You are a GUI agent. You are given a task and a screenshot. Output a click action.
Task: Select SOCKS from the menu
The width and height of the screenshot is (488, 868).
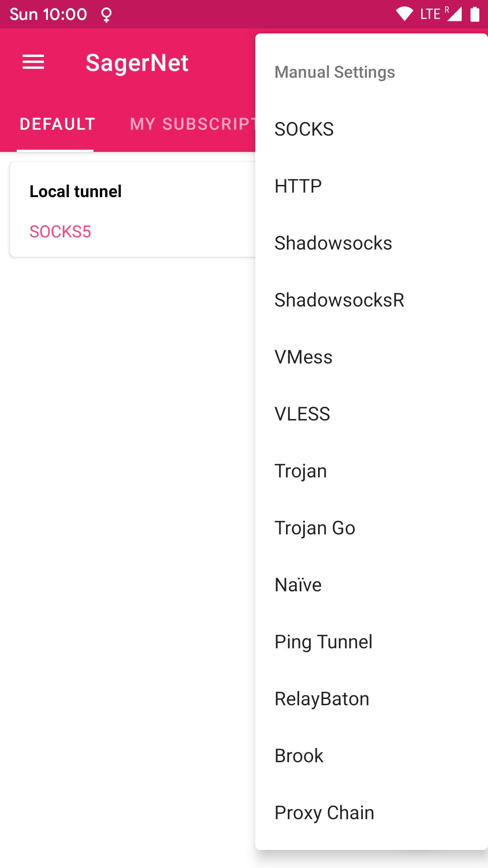tap(304, 129)
